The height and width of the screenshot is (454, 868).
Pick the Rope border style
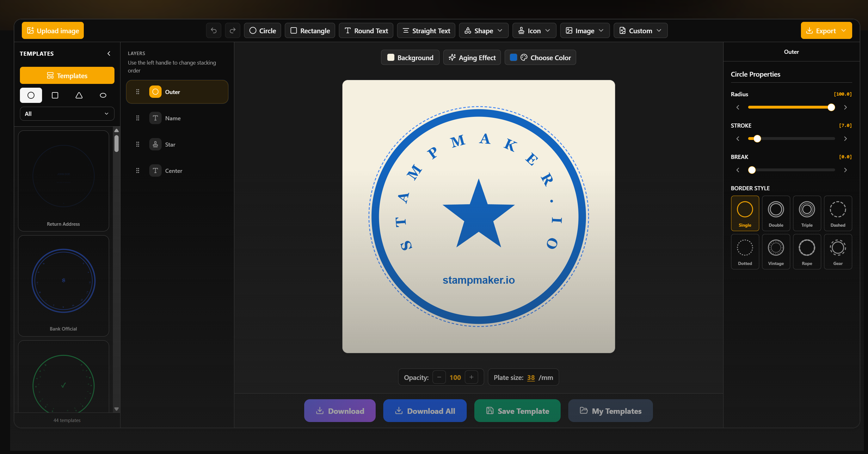click(x=807, y=252)
